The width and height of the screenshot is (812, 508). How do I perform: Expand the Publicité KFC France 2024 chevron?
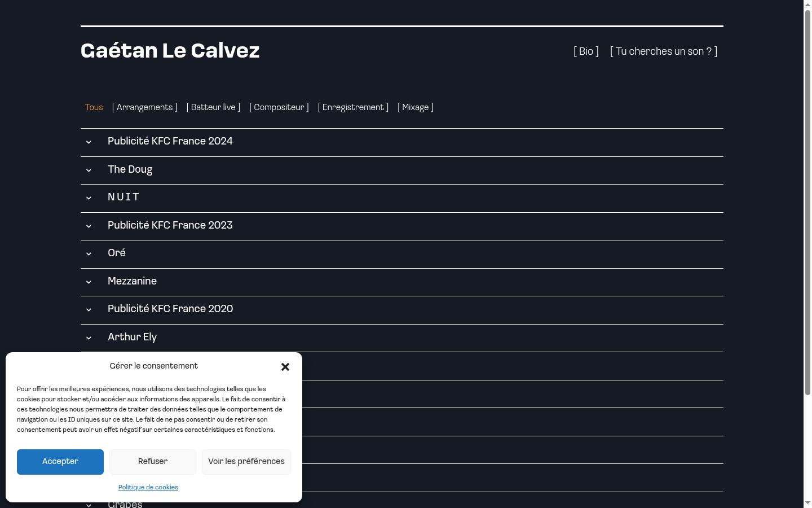[x=89, y=142]
